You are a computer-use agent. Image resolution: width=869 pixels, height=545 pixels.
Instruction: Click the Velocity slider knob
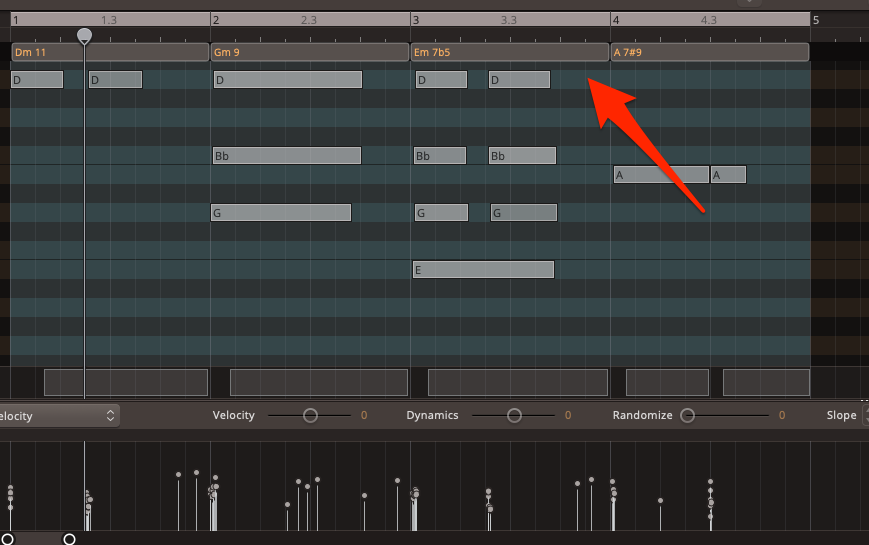pos(310,415)
